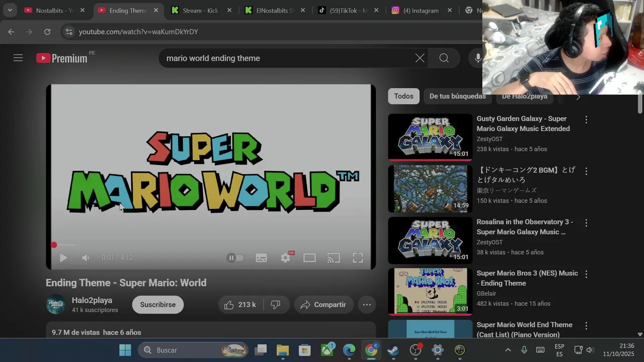Image resolution: width=644 pixels, height=362 pixels.
Task: Focus the address bar URL
Action: pos(138,32)
